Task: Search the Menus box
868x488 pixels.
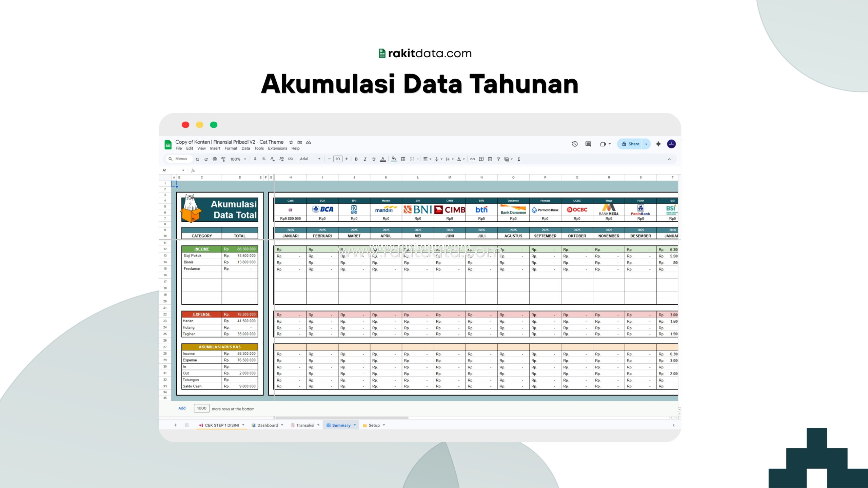Action: (x=178, y=159)
